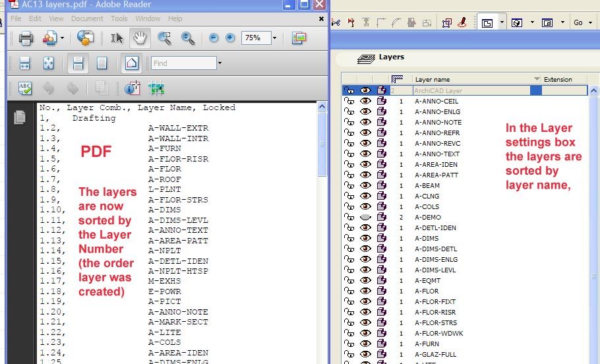Open the 3D box view dropdown arrow
The image size is (600, 364).
tap(532, 22)
